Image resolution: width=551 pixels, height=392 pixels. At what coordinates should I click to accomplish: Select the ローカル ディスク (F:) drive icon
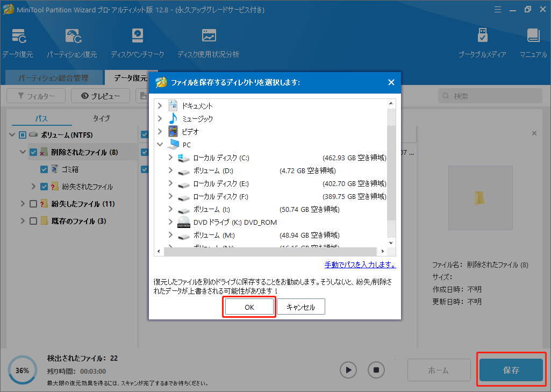[183, 198]
